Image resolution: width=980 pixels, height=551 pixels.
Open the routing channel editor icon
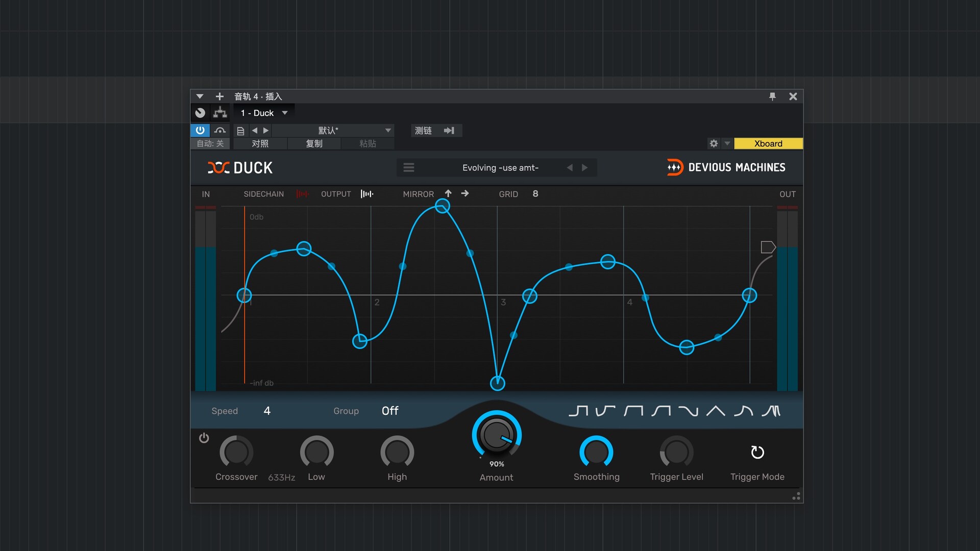coord(220,113)
